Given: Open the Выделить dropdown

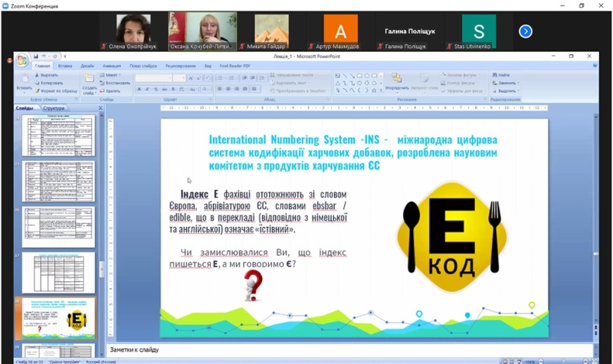Looking at the screenshot, I should pyautogui.click(x=506, y=90).
